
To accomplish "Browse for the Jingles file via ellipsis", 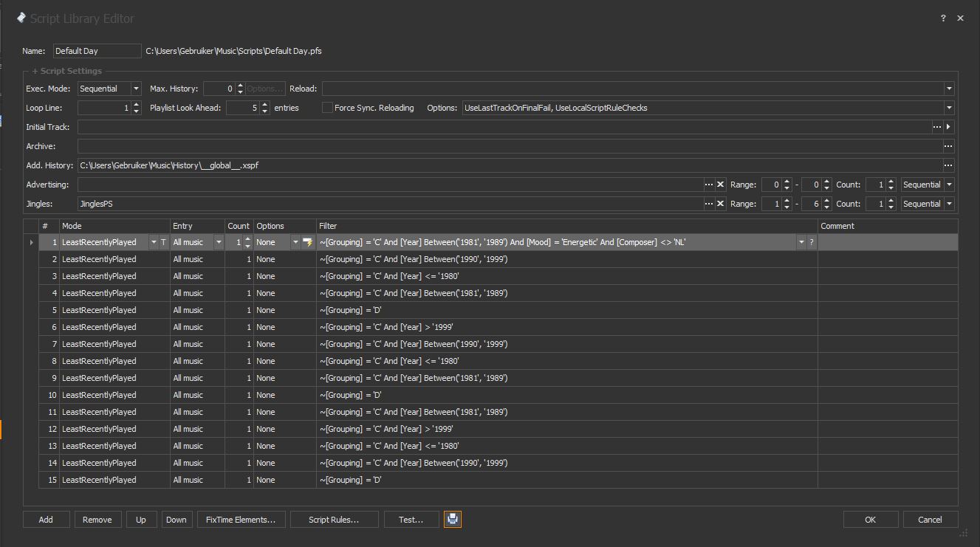I will click(709, 204).
